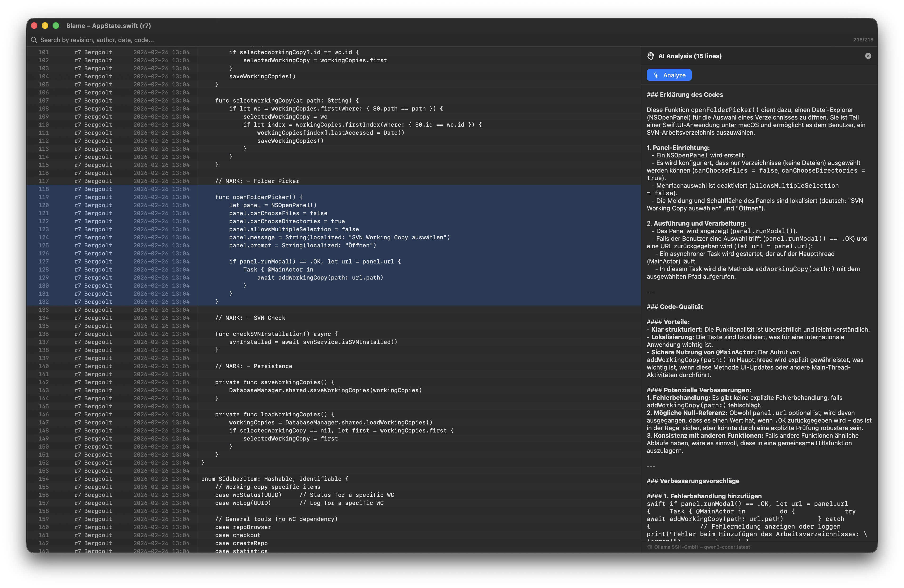This screenshot has height=588, width=904.
Task: Click the Ollama provider icon in footer
Action: click(x=650, y=547)
